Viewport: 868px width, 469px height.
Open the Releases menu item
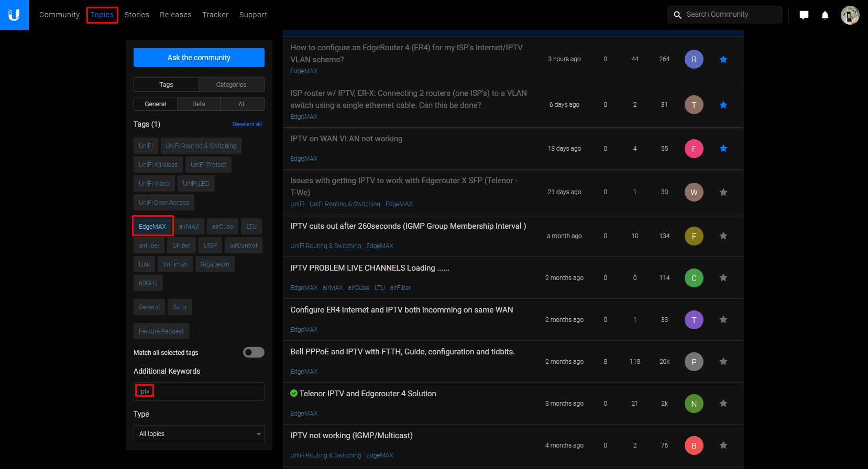pos(175,15)
